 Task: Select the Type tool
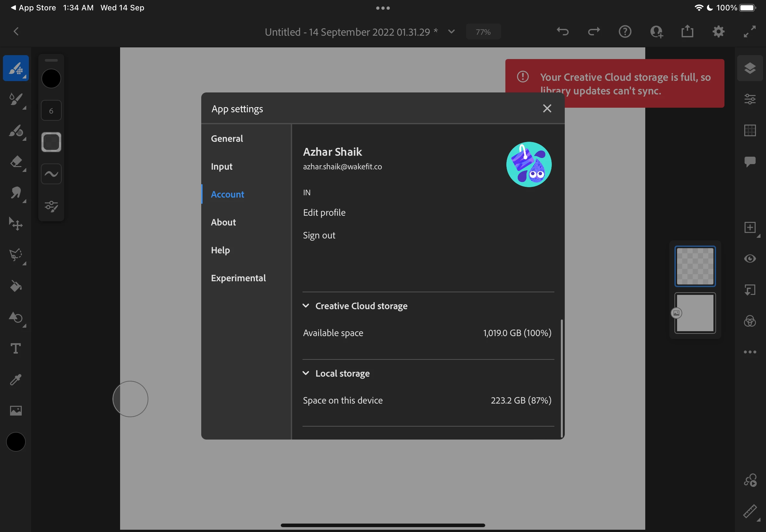(x=16, y=349)
